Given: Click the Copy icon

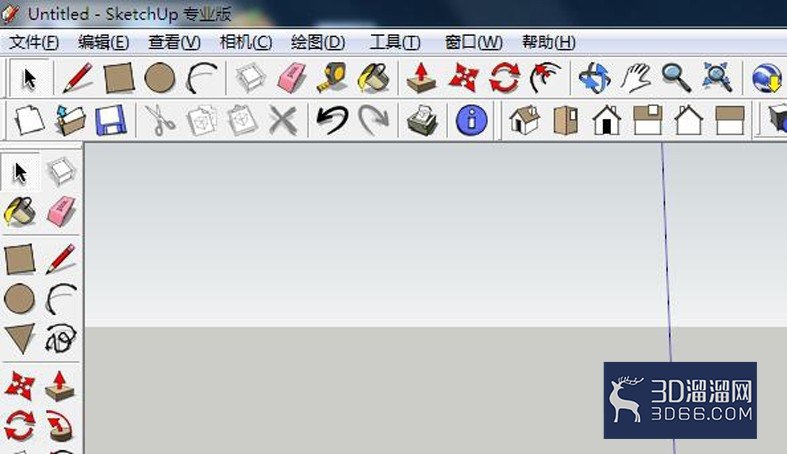Looking at the screenshot, I should click(201, 120).
